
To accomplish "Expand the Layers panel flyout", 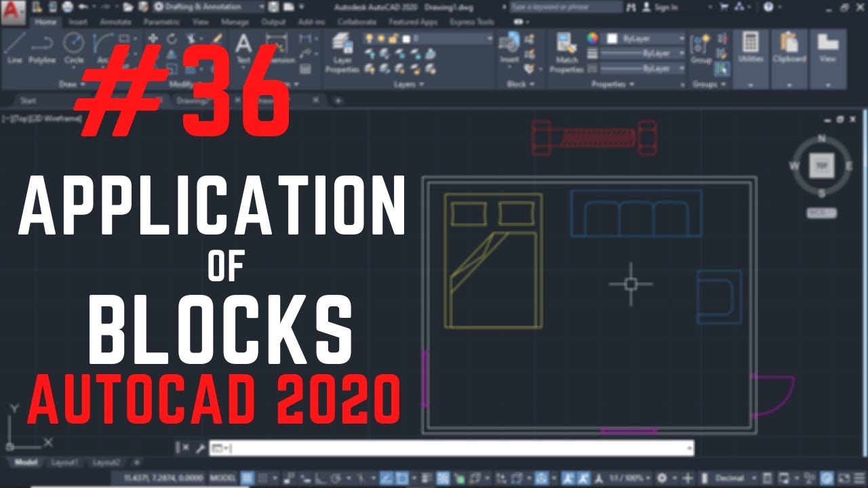I will pos(409,85).
